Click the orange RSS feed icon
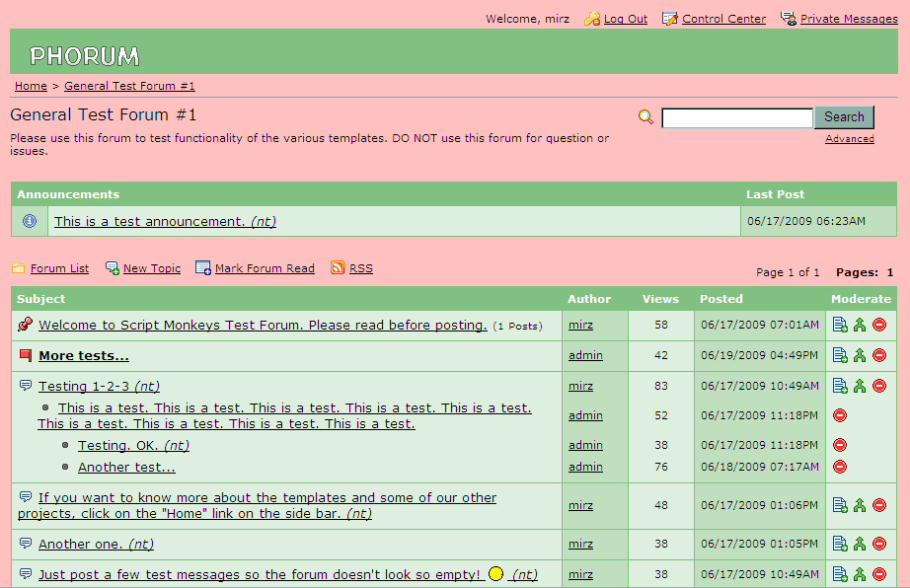This screenshot has height=588, width=910. (x=338, y=267)
